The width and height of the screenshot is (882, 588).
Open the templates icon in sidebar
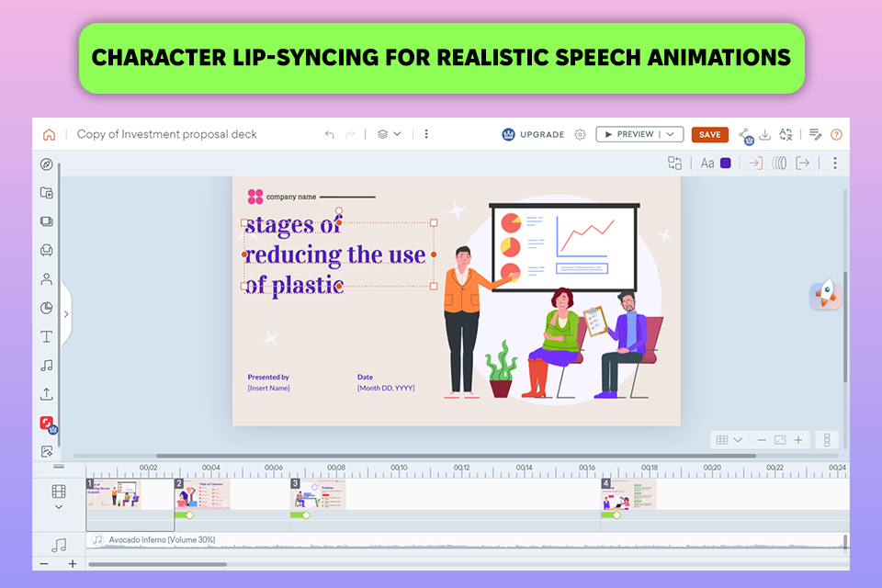pos(47,193)
